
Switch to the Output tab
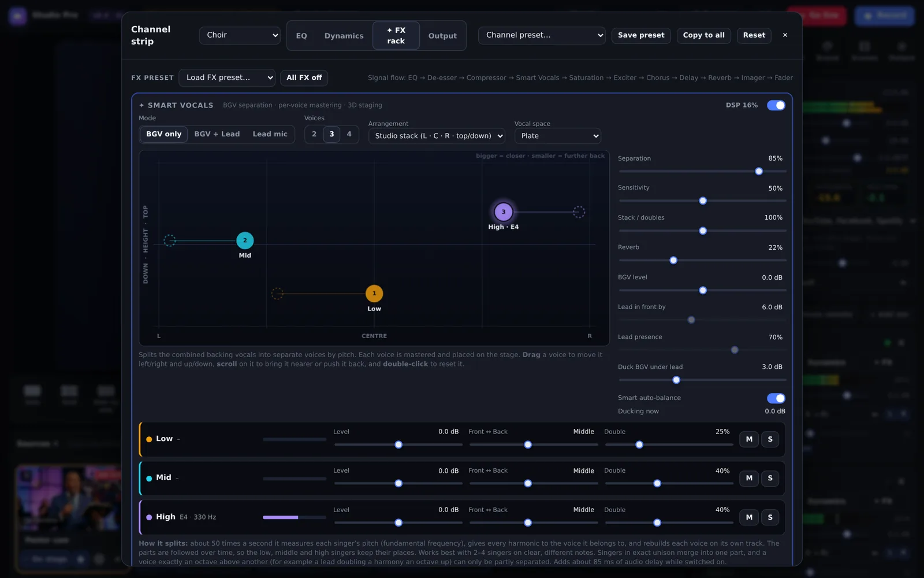[x=442, y=36]
